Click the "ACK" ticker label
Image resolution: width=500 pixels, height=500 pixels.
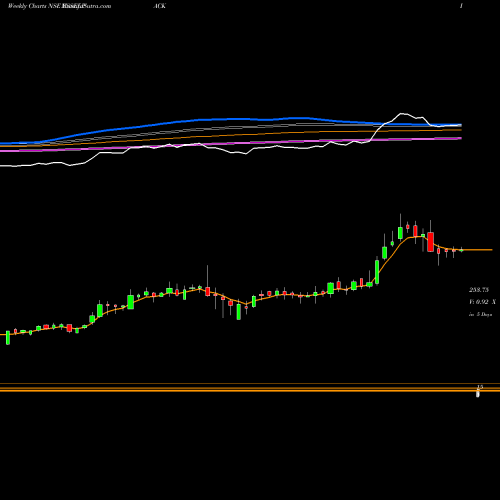click(159, 6)
